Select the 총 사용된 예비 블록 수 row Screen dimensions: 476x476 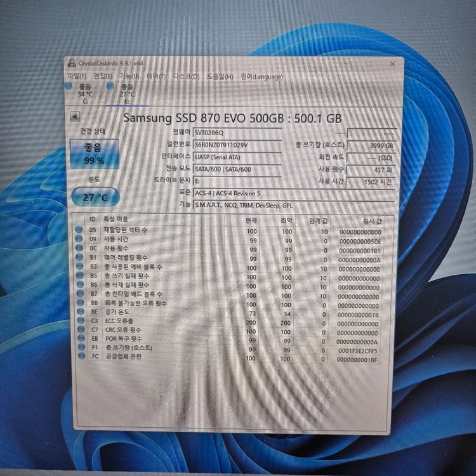tap(229, 268)
